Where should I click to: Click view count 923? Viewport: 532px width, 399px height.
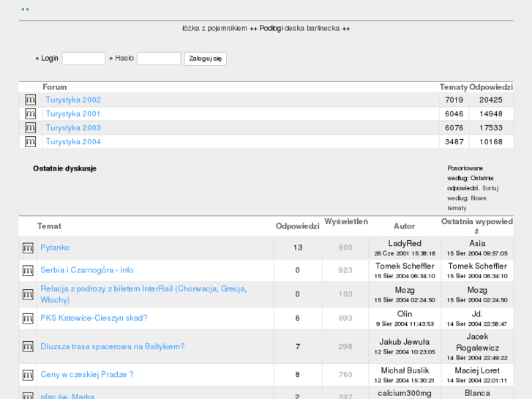coord(345,270)
